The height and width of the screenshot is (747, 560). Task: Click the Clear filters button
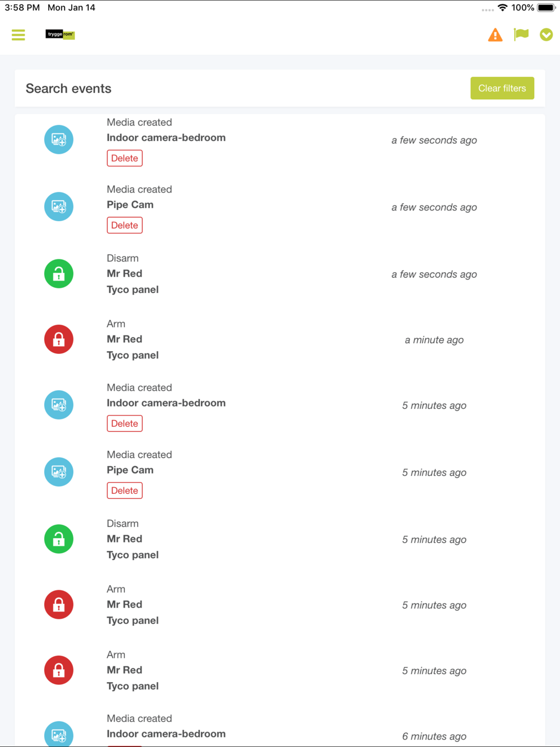click(x=502, y=88)
